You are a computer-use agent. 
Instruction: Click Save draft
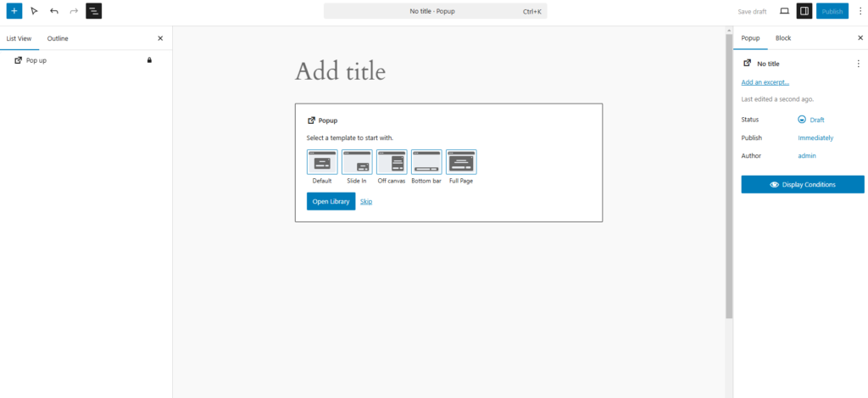(x=753, y=11)
